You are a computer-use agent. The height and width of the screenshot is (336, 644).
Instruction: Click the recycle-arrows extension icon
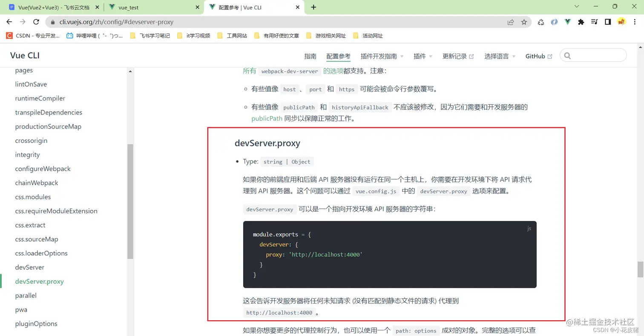[x=541, y=22]
